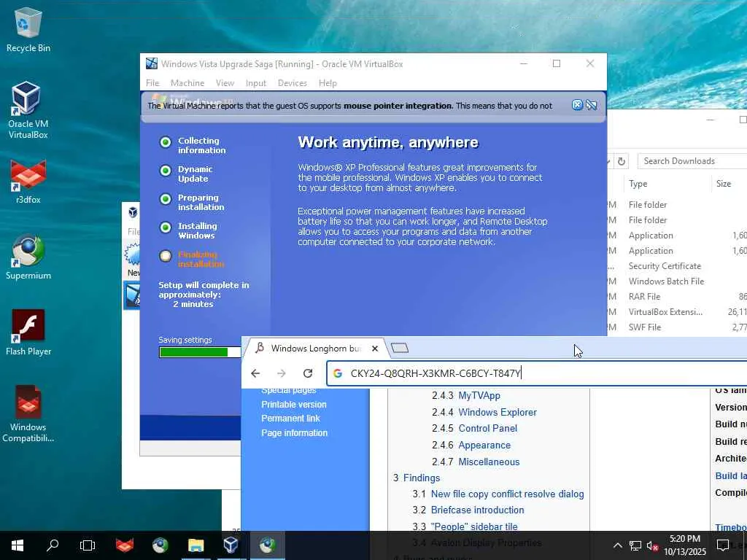
Task: Jump to section 2.4.6 Appearance
Action: point(484,446)
